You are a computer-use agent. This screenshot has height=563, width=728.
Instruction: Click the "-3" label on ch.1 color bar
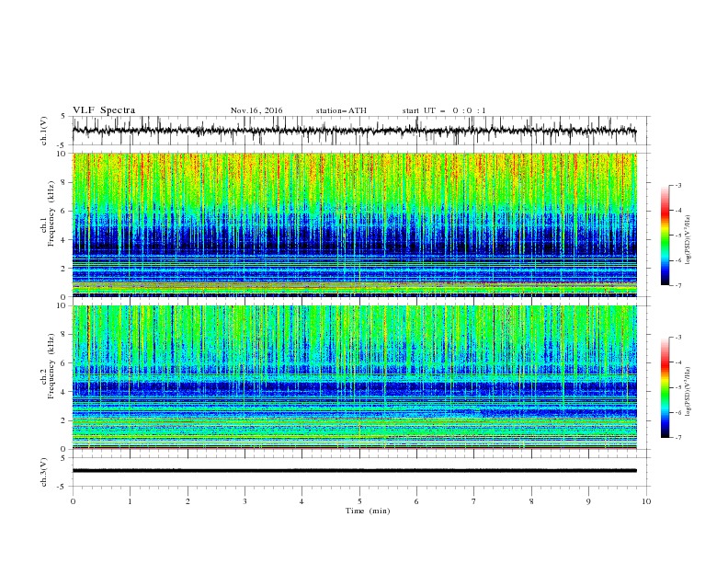coord(677,185)
